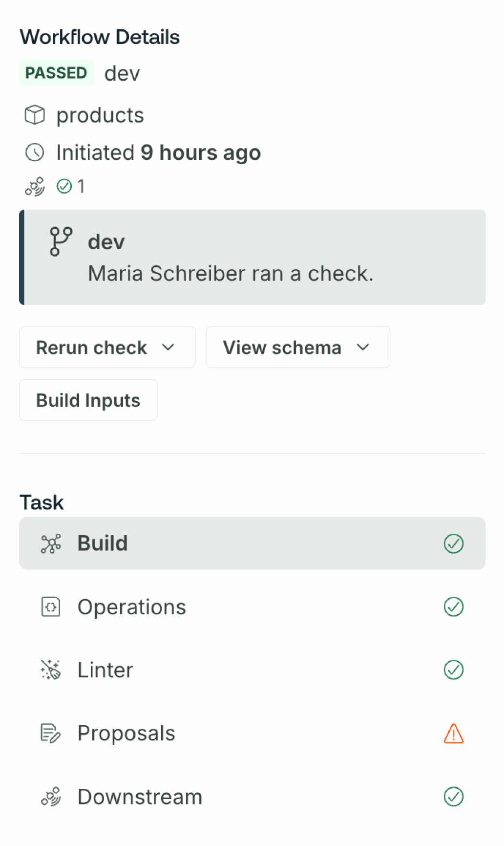Click the 'Initiated 9 hours ago' text

point(159,153)
